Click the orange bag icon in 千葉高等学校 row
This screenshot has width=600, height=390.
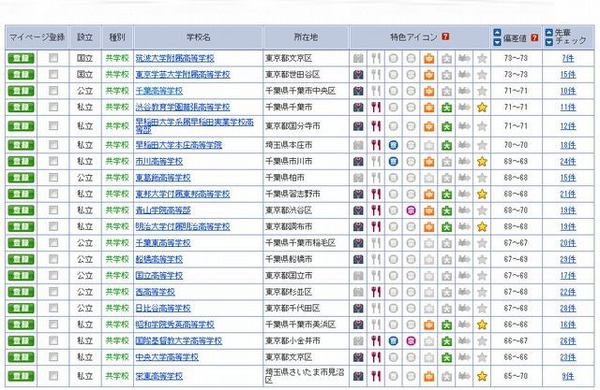(429, 91)
